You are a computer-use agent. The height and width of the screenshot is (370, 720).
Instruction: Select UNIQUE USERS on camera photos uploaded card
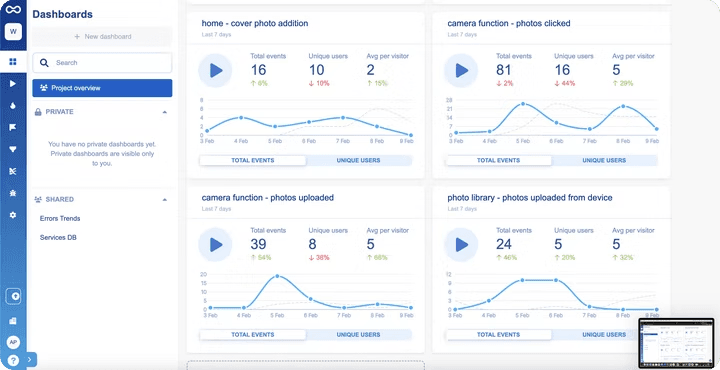[x=359, y=335]
